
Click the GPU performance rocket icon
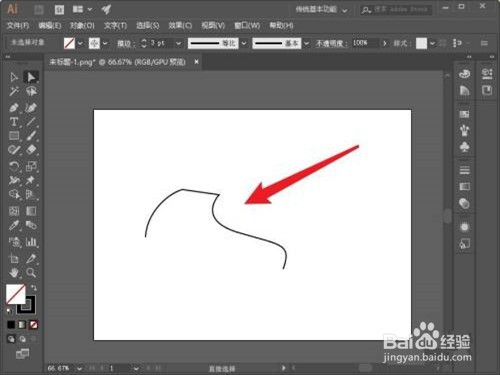106,9
